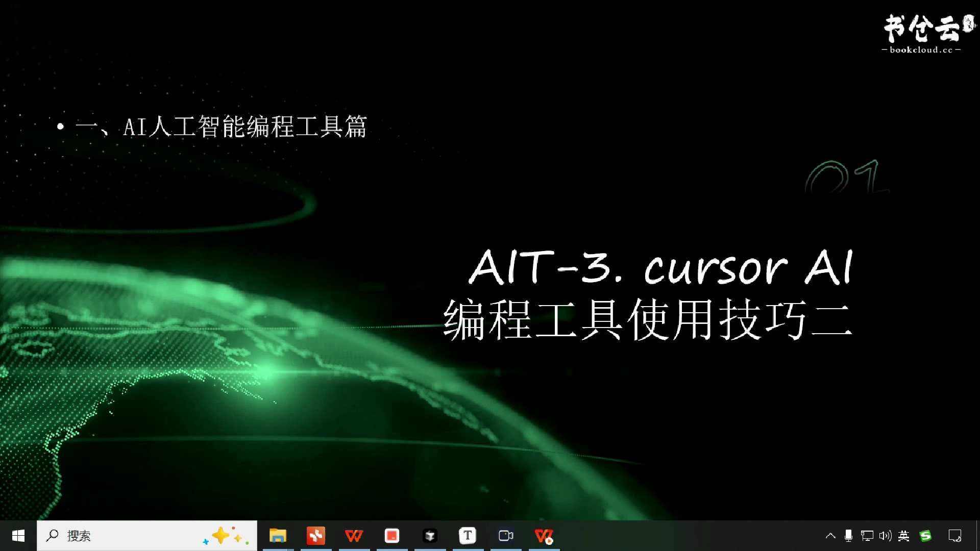
Task: Click the sparkles icon beside the search box
Action: [x=224, y=535]
